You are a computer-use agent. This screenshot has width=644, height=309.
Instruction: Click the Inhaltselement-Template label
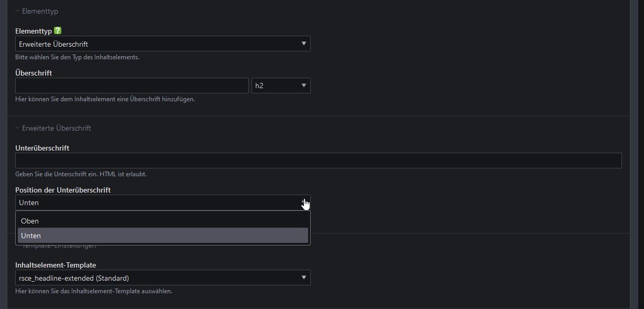[56, 265]
